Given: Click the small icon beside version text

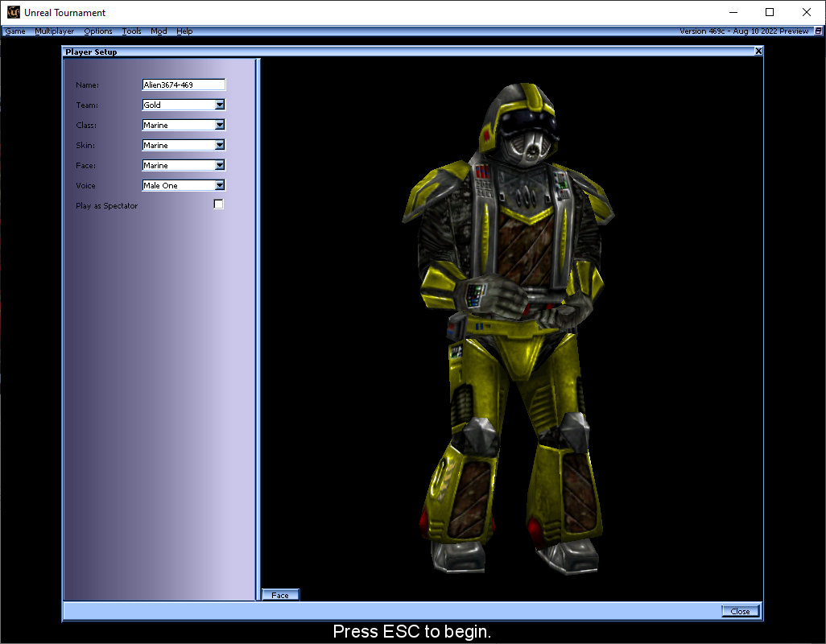Looking at the screenshot, I should [x=818, y=31].
